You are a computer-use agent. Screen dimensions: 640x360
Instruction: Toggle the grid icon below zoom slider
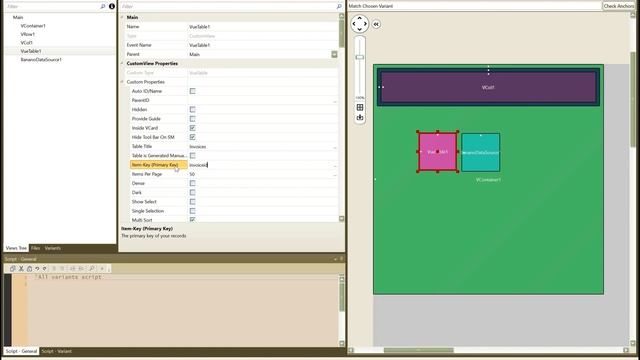tap(360, 107)
